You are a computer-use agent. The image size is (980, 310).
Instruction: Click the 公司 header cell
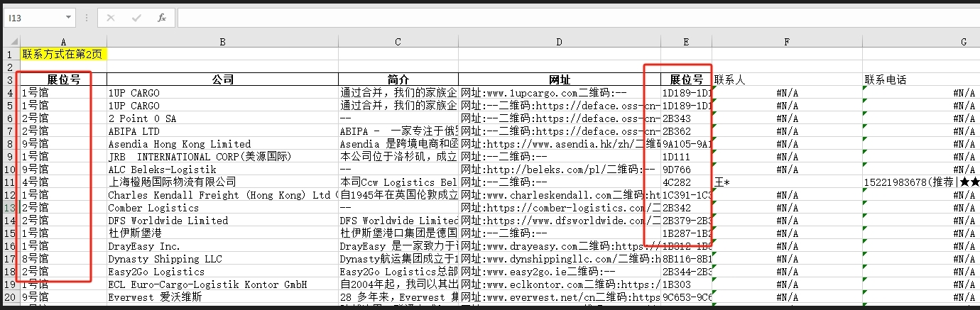pyautogui.click(x=222, y=79)
